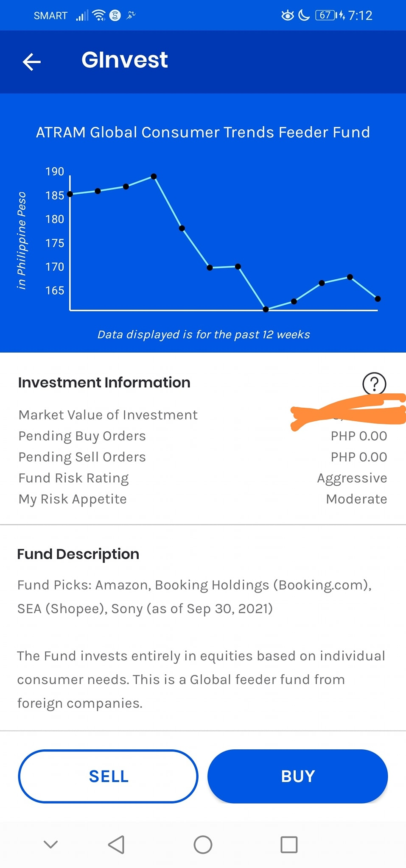Tap the Android home circle button
This screenshot has height=868, width=406.
click(203, 844)
